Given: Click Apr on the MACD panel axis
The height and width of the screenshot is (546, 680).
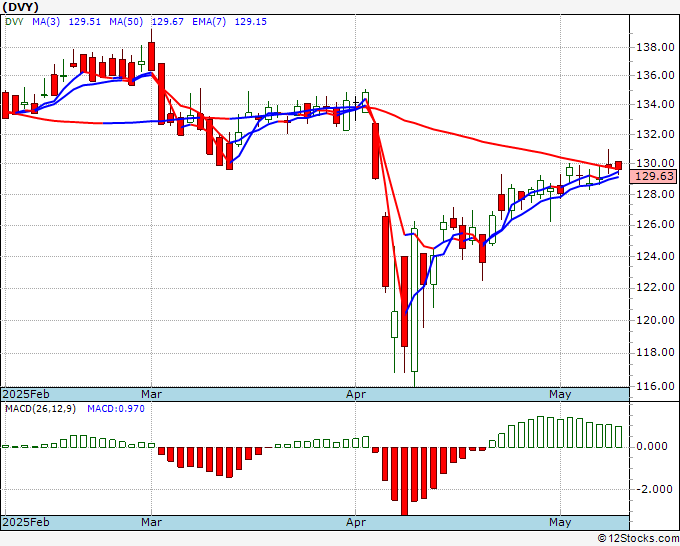Looking at the screenshot, I should pyautogui.click(x=356, y=522).
